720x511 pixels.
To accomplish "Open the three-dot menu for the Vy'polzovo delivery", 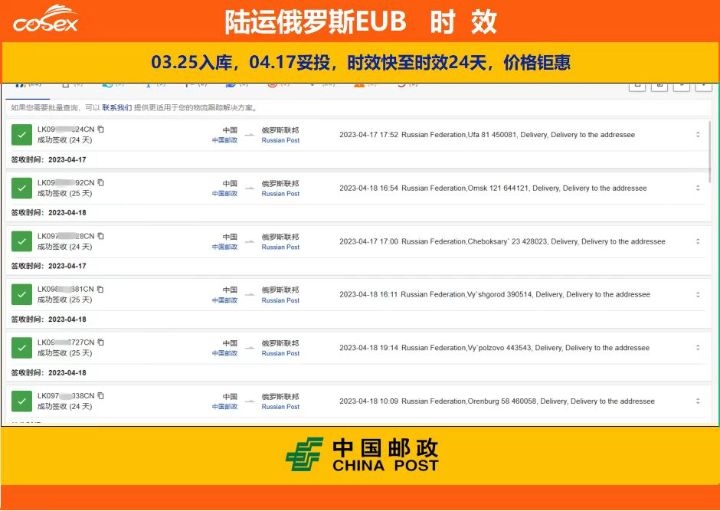I will pyautogui.click(x=698, y=348).
